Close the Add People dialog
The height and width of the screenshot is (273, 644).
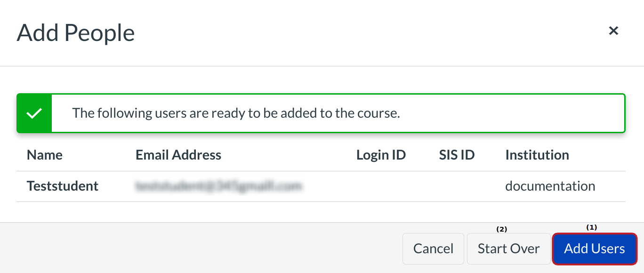coord(613,31)
